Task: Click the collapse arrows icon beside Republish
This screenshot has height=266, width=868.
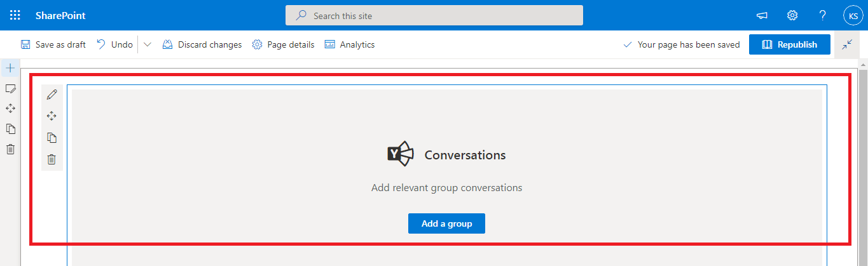Action: coord(847,44)
